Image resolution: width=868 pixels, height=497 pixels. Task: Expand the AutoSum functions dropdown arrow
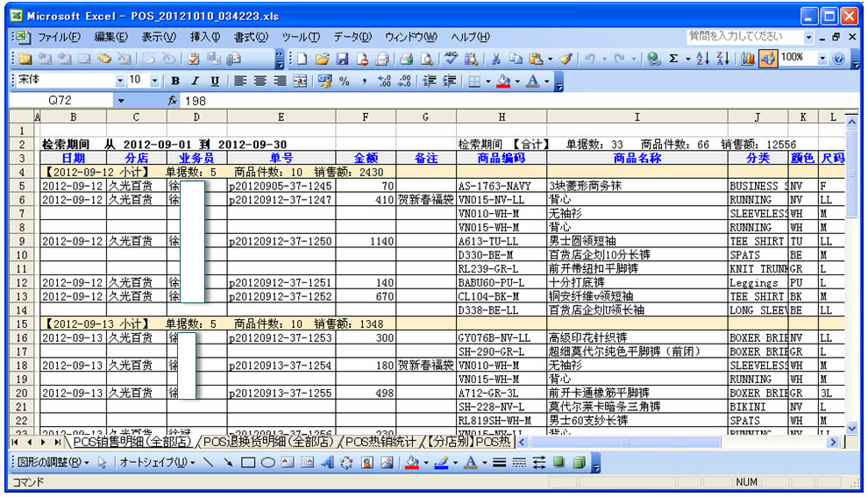[x=687, y=59]
